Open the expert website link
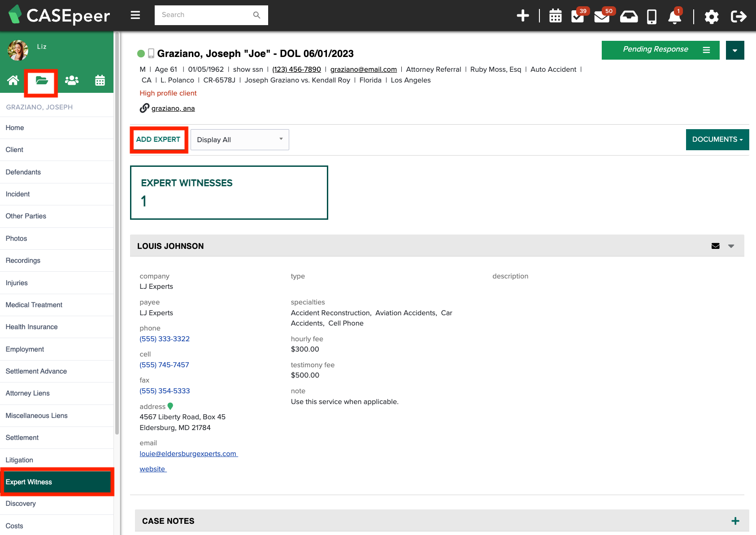Image resolution: width=756 pixels, height=535 pixels. point(153,469)
